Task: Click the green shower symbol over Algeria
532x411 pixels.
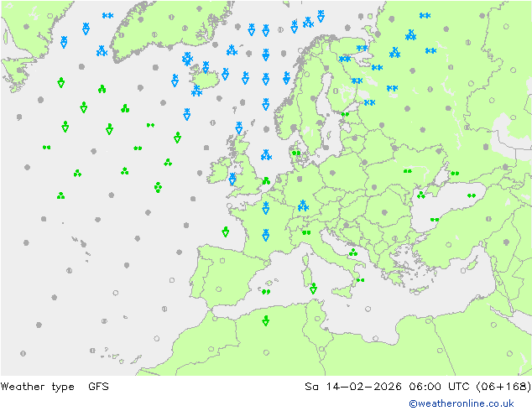Action: click(266, 320)
